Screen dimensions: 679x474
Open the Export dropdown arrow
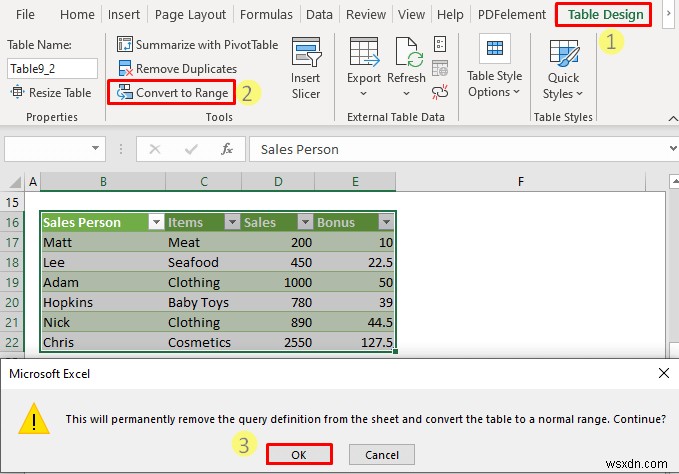pos(363,94)
